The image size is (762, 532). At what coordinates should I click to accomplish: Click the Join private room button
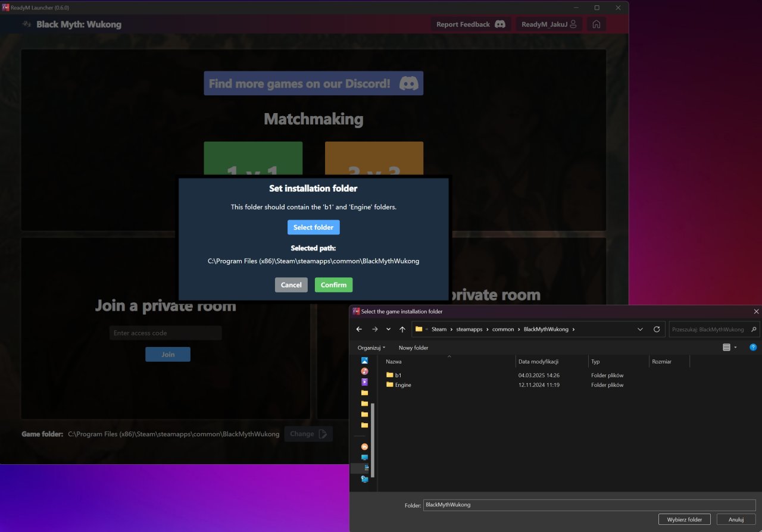click(x=168, y=354)
